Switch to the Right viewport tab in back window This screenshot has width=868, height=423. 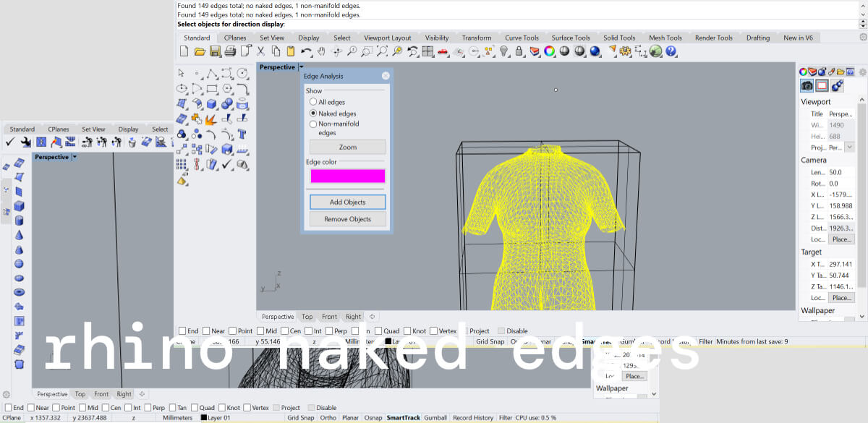tap(124, 394)
